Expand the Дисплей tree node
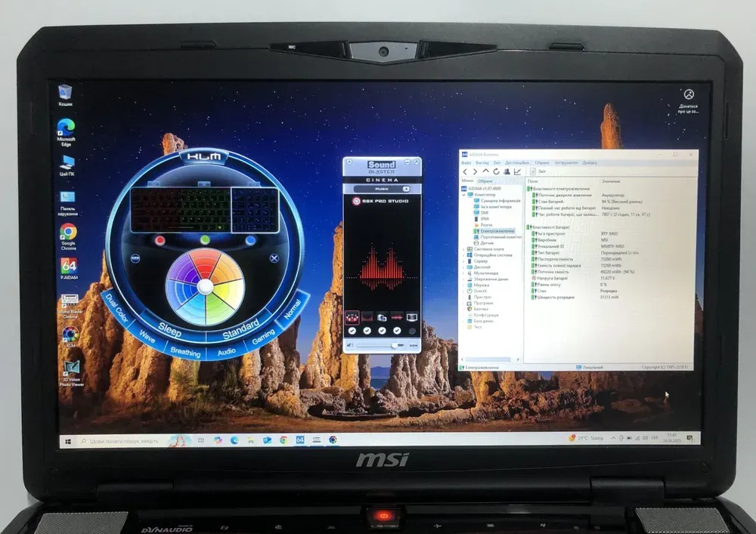This screenshot has height=534, width=756. (464, 267)
